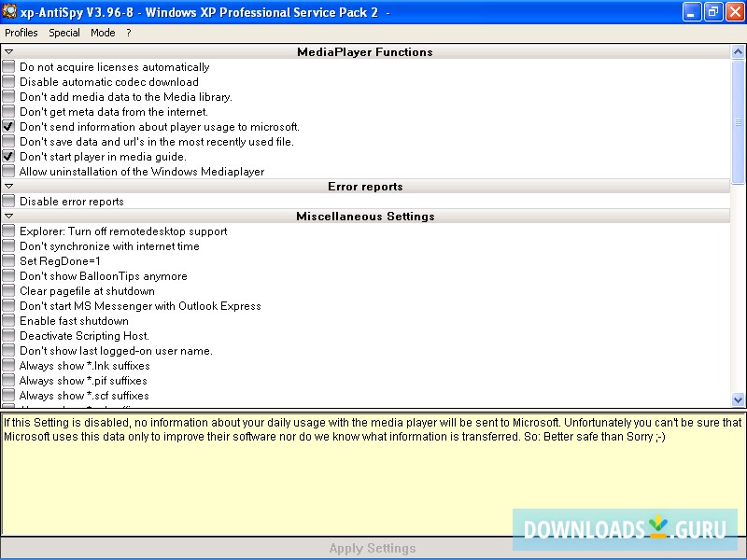
Task: Open the Special menu
Action: tap(63, 32)
